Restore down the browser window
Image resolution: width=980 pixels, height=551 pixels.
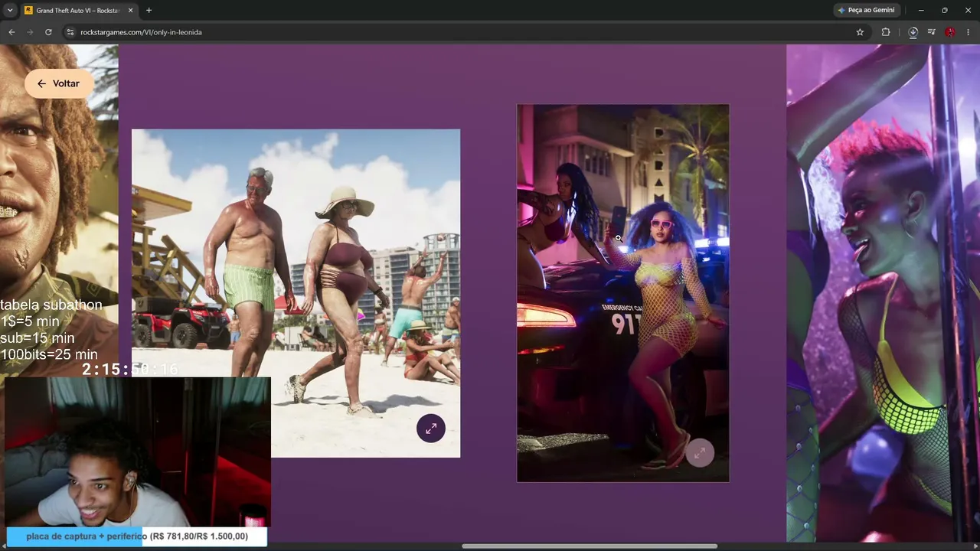pos(945,11)
